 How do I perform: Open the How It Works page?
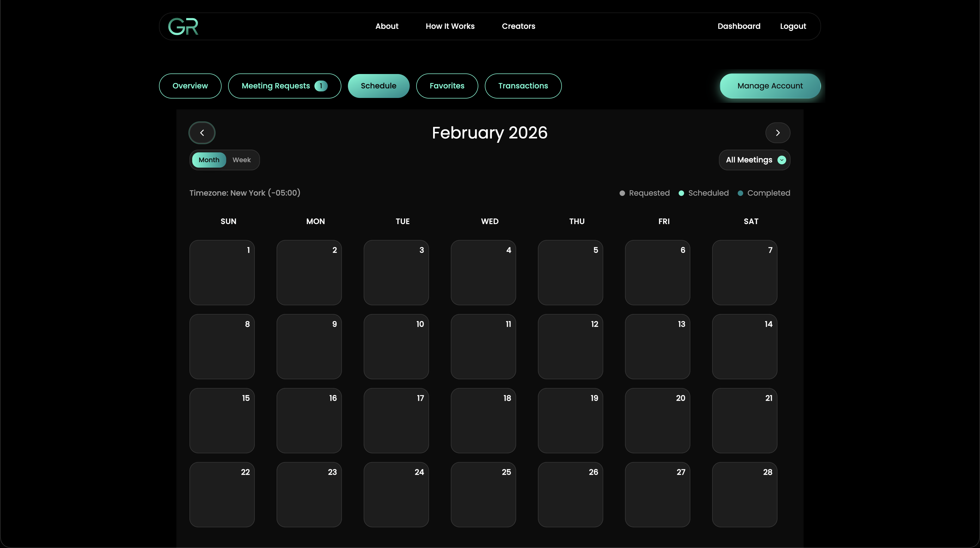point(450,26)
